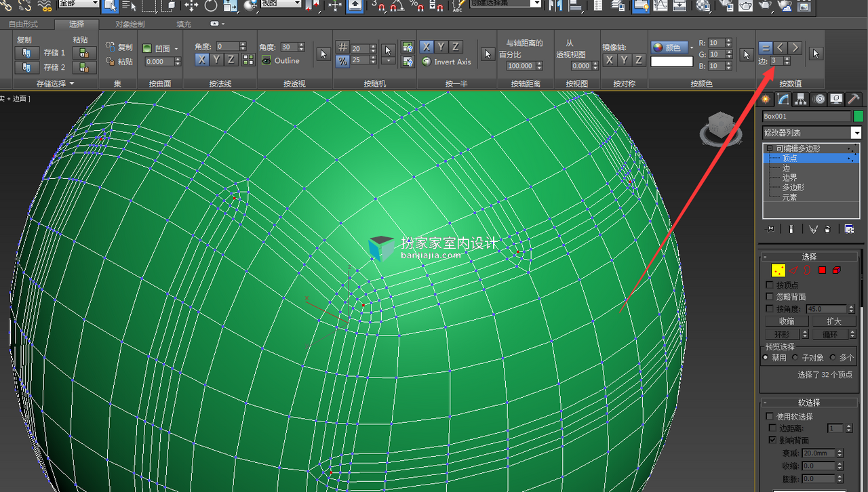Open the Utilities hammer panel
Viewport: 868px width, 492px height.
coord(853,99)
